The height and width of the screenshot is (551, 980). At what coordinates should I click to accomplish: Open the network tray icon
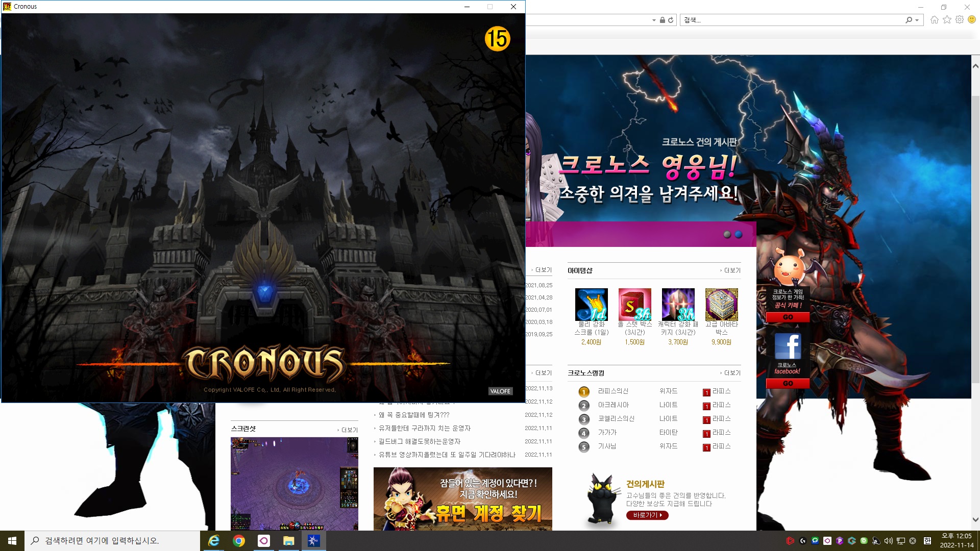pos(900,541)
